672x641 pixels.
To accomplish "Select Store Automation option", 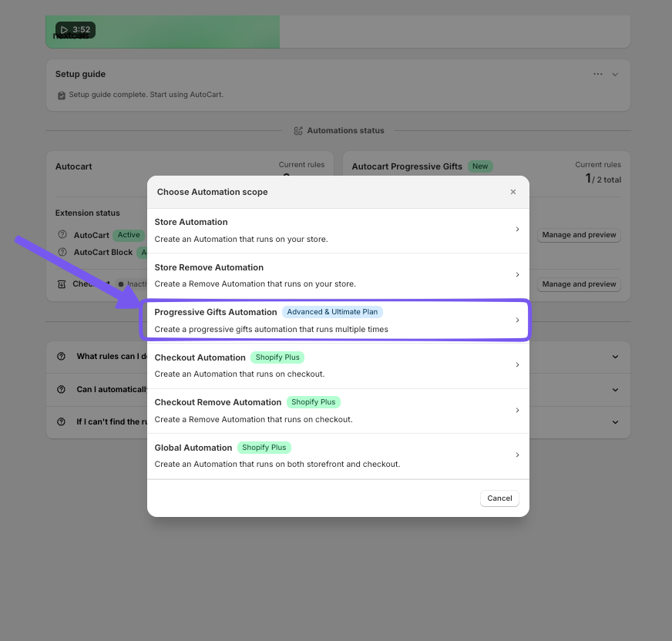I will [x=338, y=230].
